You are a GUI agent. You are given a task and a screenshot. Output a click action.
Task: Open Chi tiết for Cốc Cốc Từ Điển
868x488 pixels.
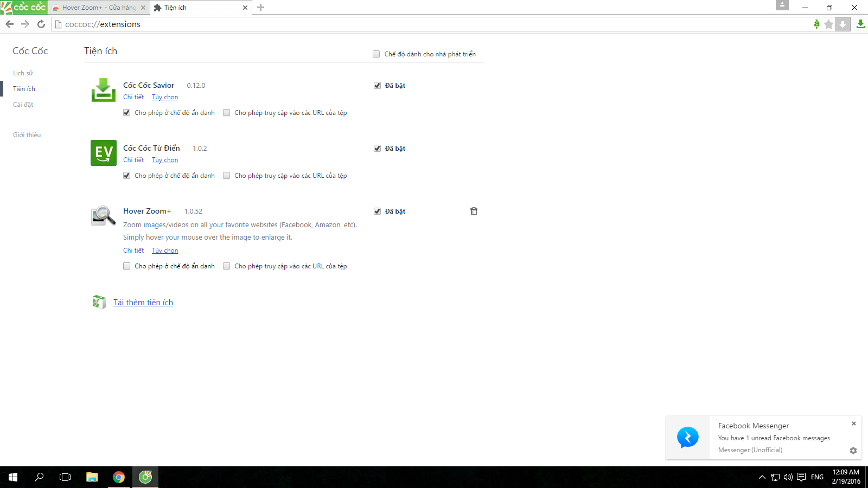click(x=133, y=160)
